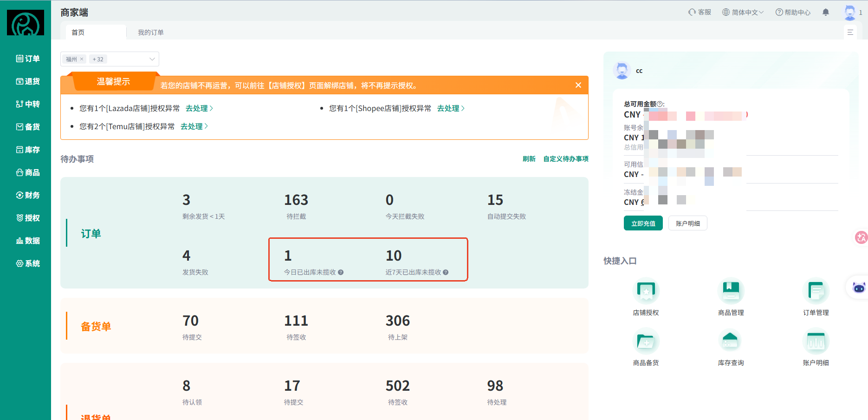This screenshot has height=420, width=868.
Task: Open the 财务 sidebar menu
Action: (x=27, y=195)
